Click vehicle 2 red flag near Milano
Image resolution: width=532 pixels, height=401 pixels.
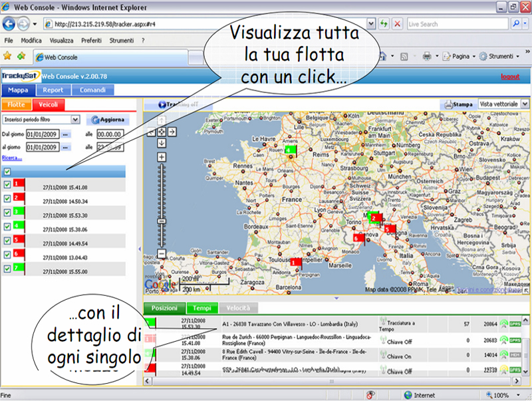point(376,218)
